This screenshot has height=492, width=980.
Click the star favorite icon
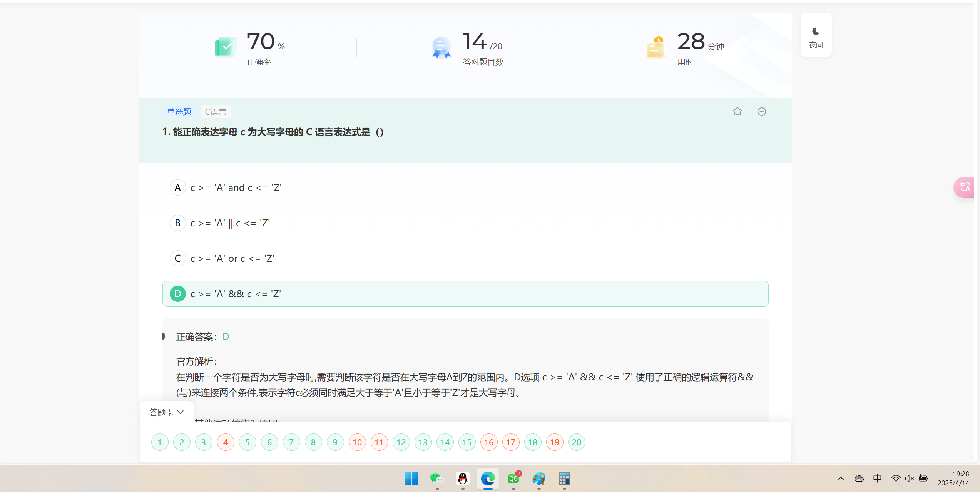[737, 112]
